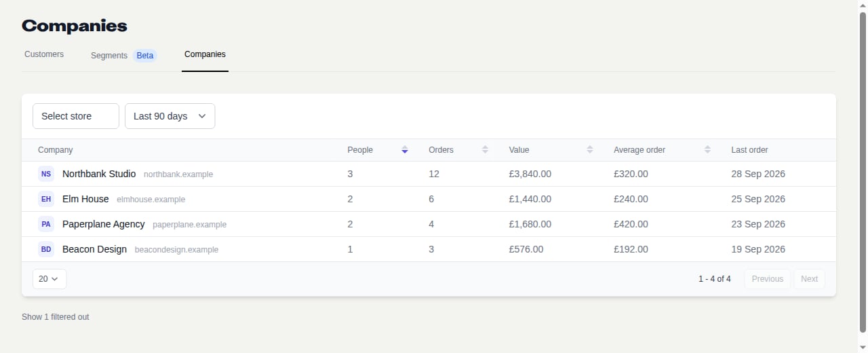Click paperplane.example domain text
The height and width of the screenshot is (353, 868).
pos(190,225)
